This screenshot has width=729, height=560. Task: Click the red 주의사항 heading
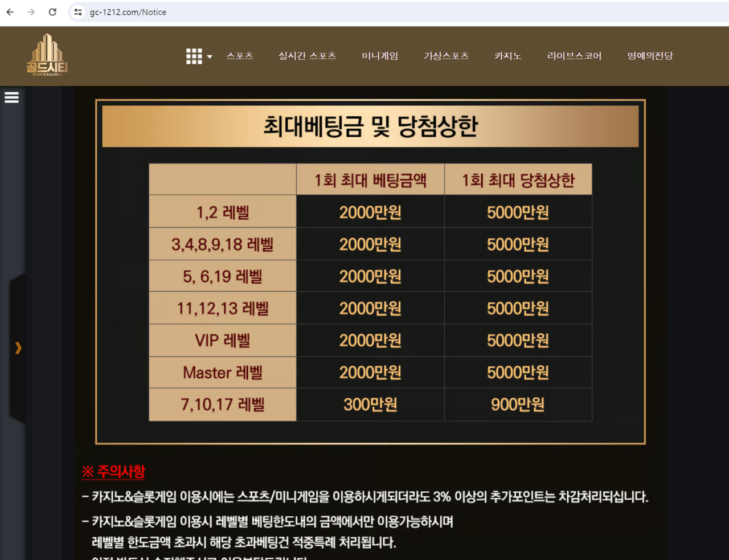click(x=113, y=472)
